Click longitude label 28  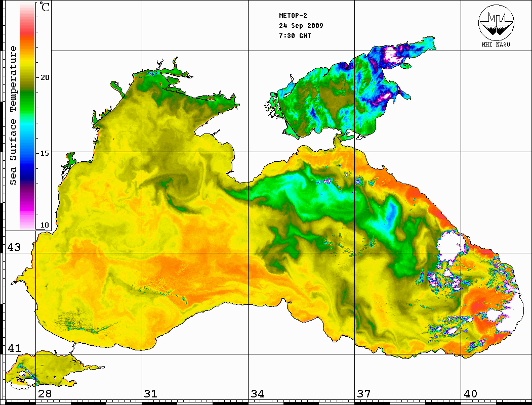(45, 393)
